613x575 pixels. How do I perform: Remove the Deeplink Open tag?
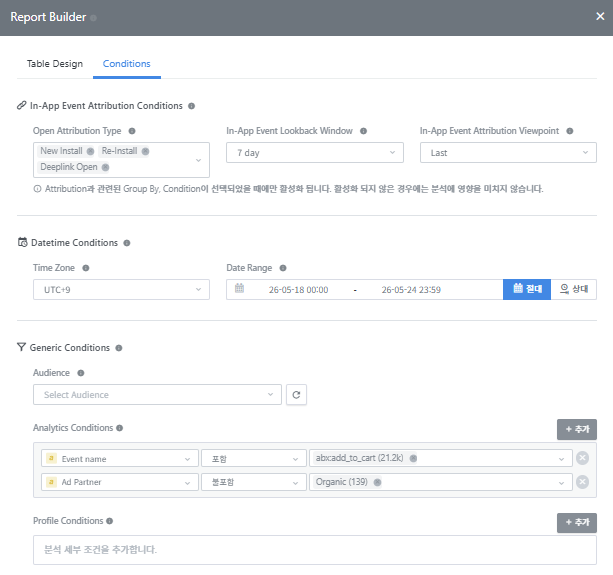(106, 167)
